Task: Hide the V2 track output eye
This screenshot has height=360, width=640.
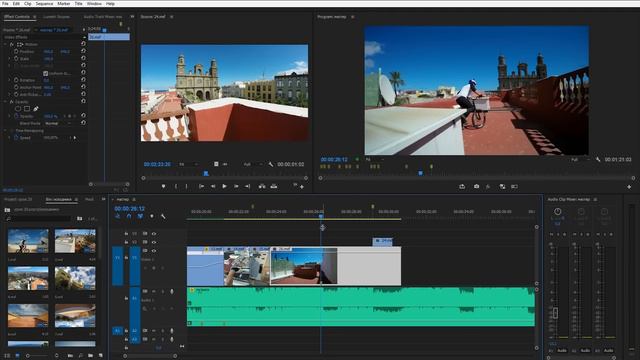Action: tap(154, 242)
